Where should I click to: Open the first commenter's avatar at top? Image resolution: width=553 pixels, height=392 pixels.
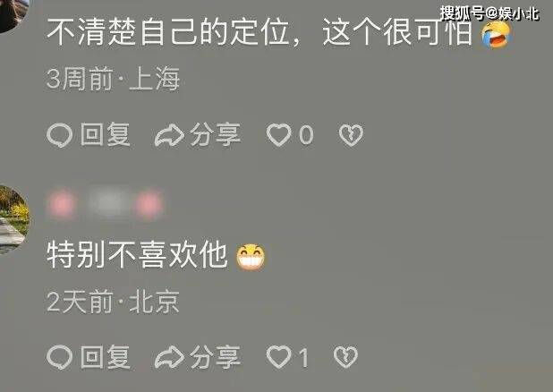point(13,15)
